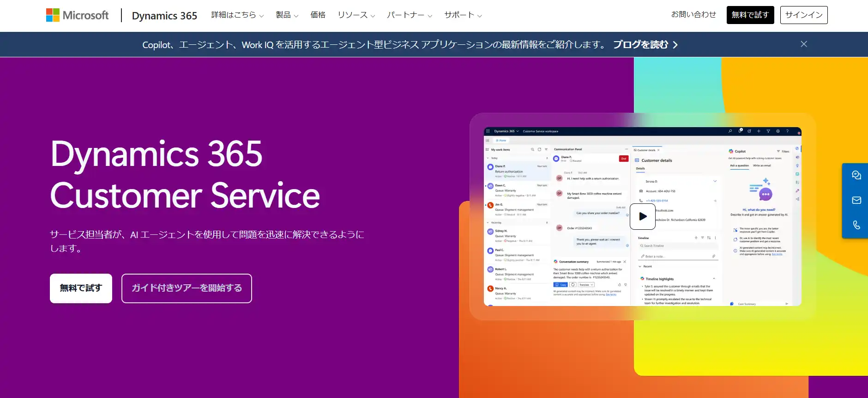Viewport: 868px width, 398px height.
Task: Click the Customer Service workspace screenshot
Action: pyautogui.click(x=643, y=216)
